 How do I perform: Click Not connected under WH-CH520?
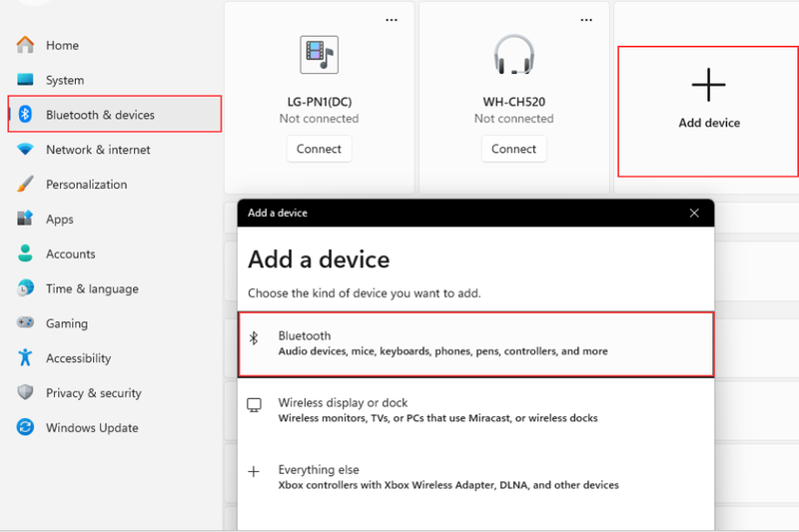513,118
